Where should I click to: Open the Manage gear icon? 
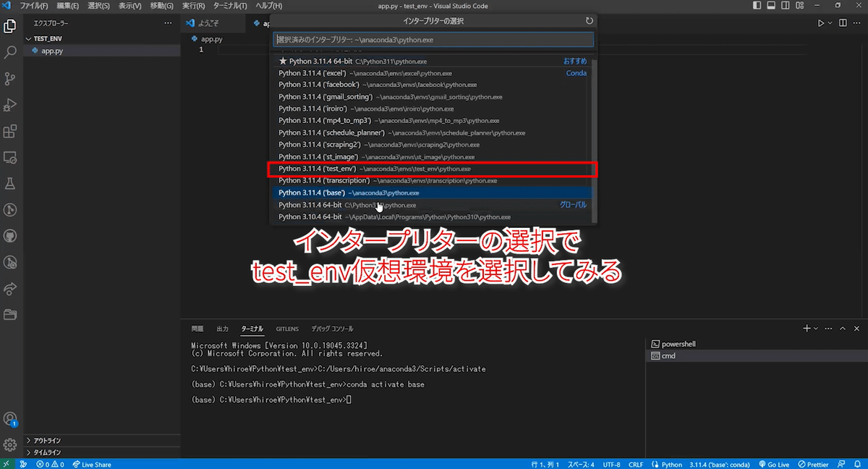click(x=10, y=444)
